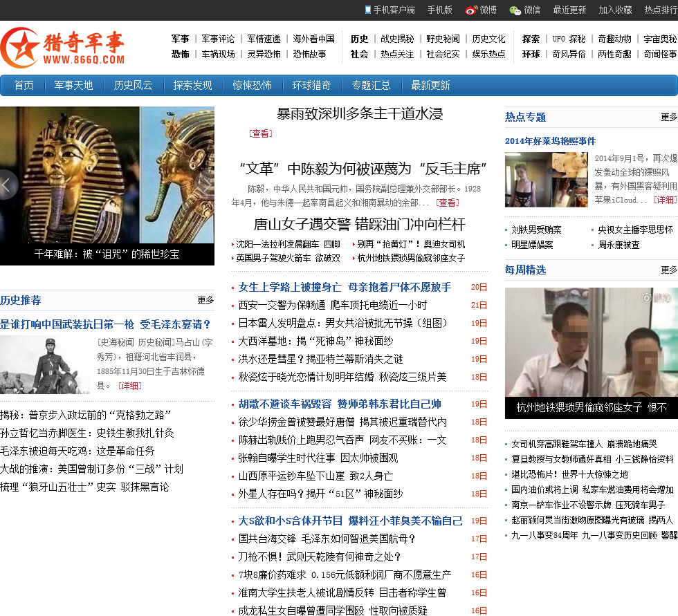Open 胡歌不避谈车祸毁容 article

pyautogui.click(x=340, y=404)
